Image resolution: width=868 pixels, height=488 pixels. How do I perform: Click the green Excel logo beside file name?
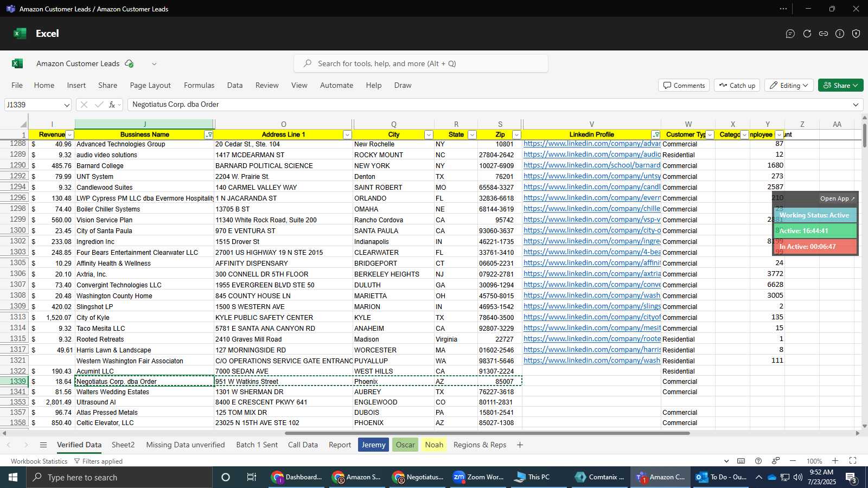coord(17,63)
